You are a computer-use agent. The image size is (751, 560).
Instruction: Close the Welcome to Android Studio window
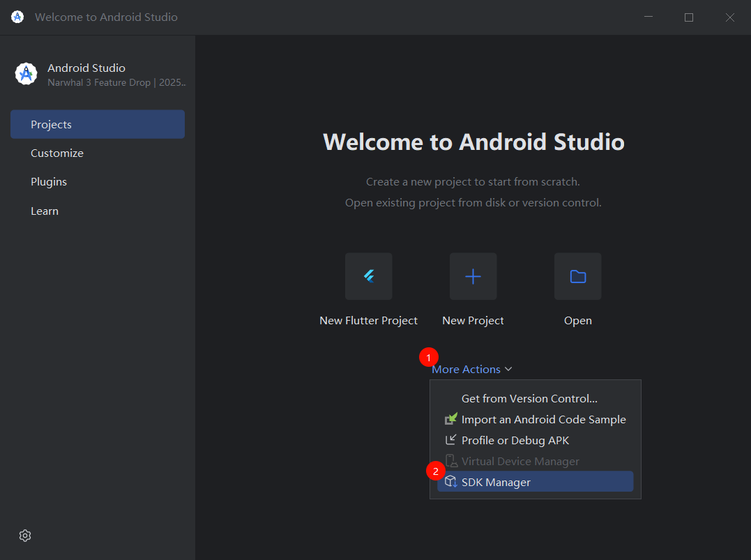[x=729, y=17]
